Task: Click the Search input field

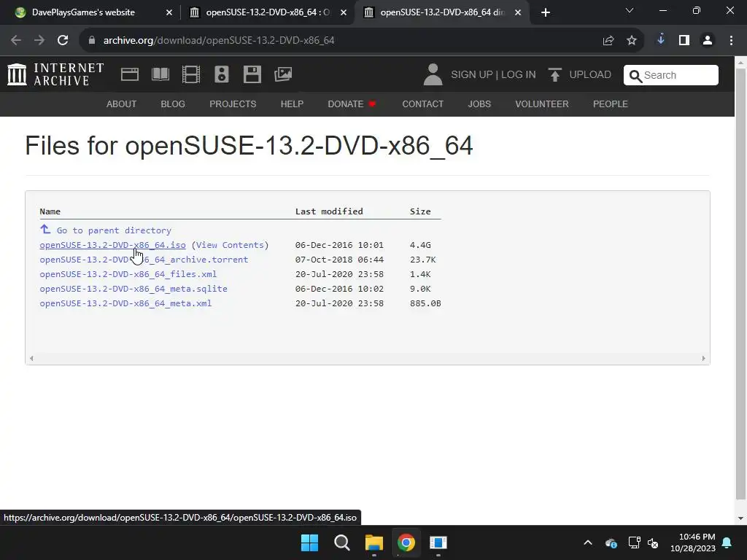Action: click(x=671, y=75)
